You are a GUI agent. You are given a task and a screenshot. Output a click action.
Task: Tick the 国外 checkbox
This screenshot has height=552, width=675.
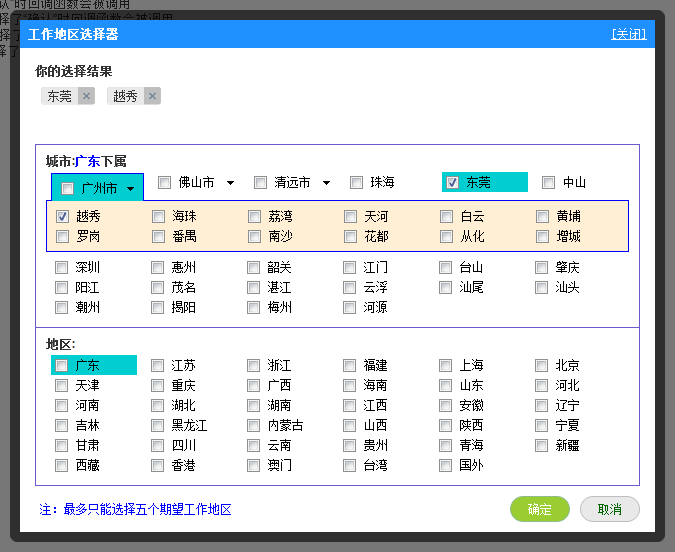coord(445,465)
